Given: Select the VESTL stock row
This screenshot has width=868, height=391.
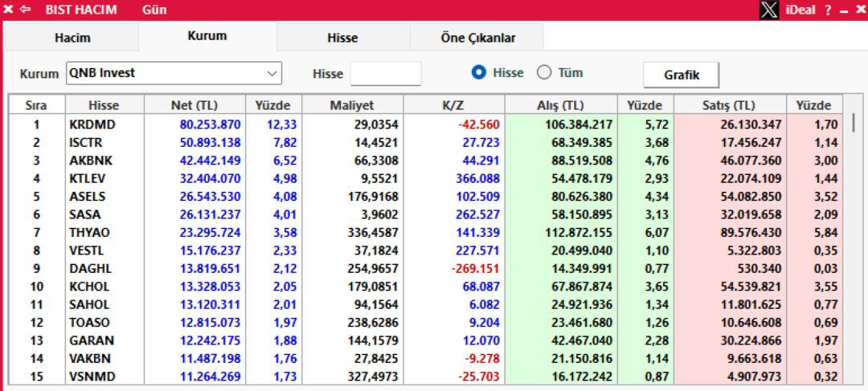Looking at the screenshot, I should (x=426, y=250).
